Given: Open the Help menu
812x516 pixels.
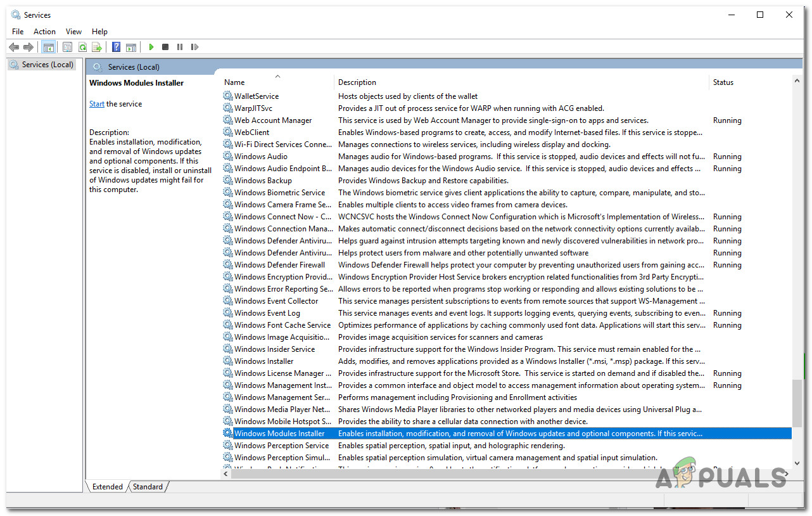Looking at the screenshot, I should click(99, 32).
